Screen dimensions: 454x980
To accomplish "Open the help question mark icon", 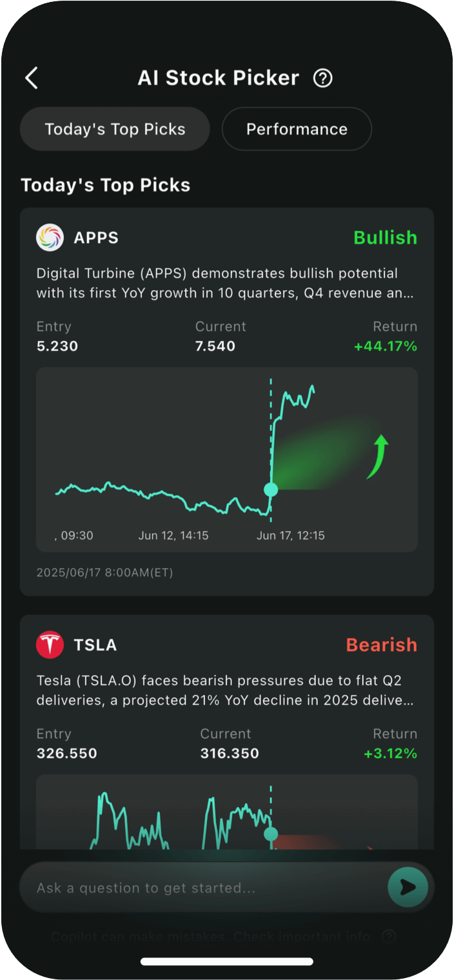I will (322, 78).
